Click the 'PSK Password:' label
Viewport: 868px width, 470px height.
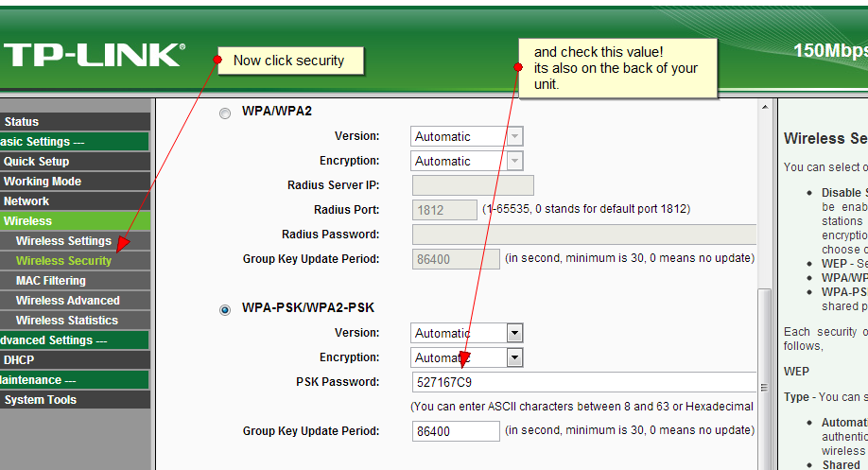coord(338,382)
